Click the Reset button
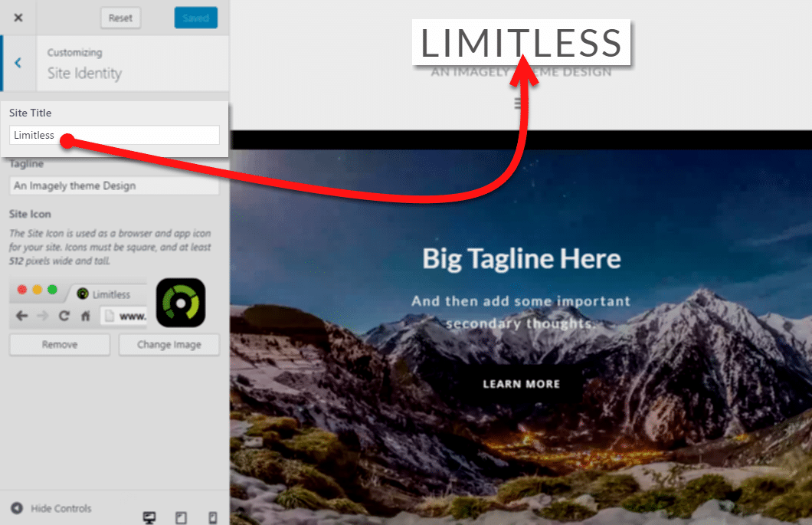 click(x=120, y=18)
